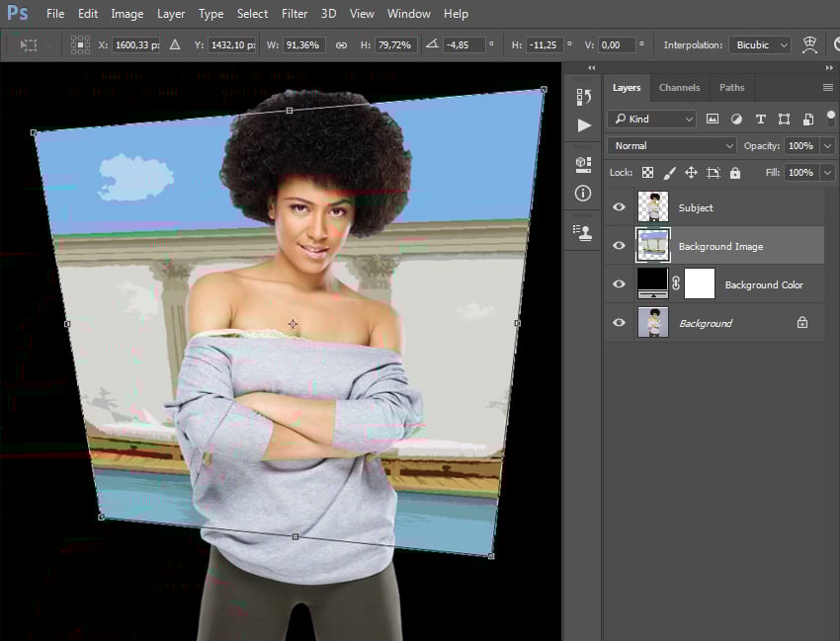Click the filter for smart objects icon

807,119
